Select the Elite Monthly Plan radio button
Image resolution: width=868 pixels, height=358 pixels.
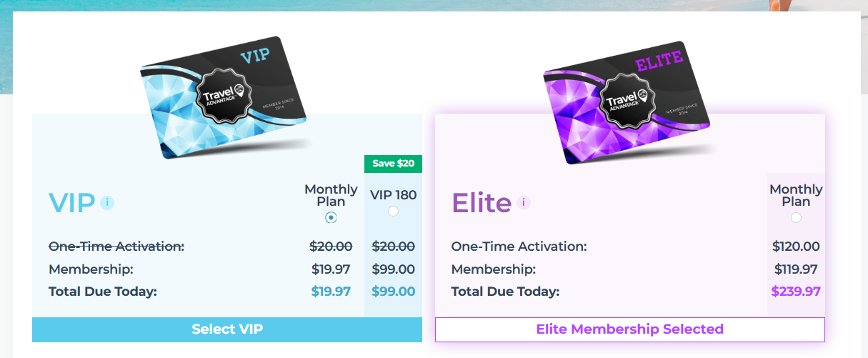pyautogui.click(x=796, y=217)
